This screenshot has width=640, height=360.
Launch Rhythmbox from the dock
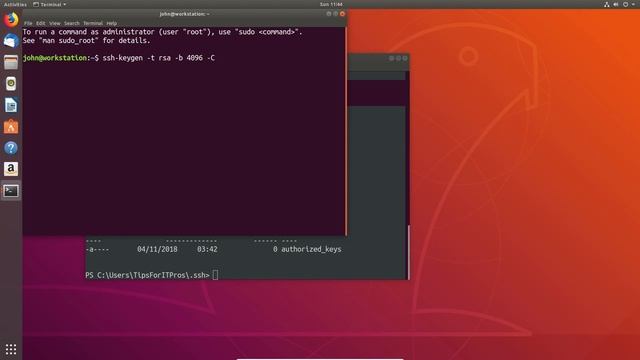coord(11,84)
